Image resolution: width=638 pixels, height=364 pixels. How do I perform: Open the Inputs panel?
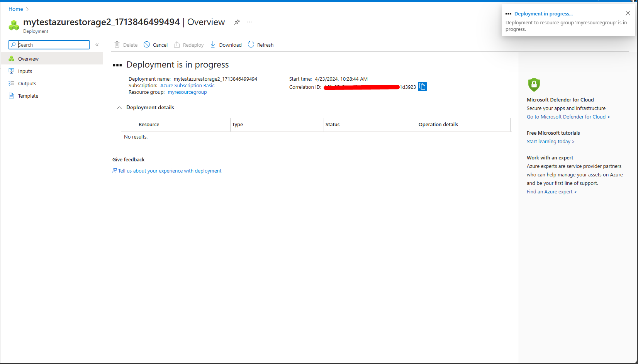[25, 71]
